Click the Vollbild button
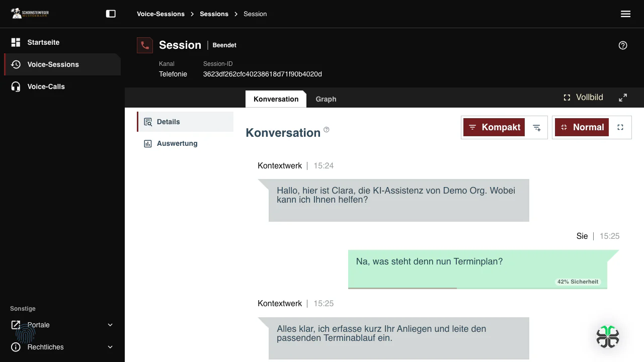644x362 pixels. click(583, 98)
